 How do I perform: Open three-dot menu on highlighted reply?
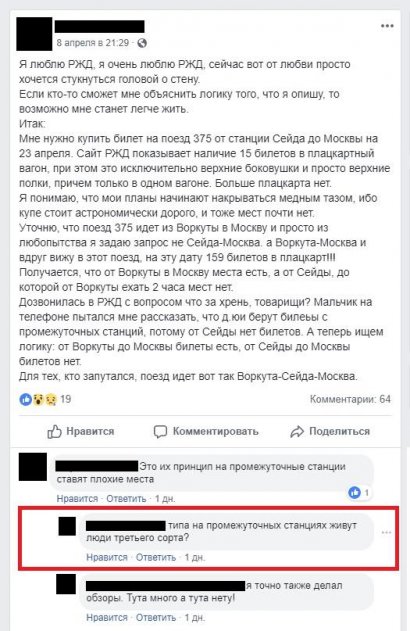pyautogui.click(x=386, y=532)
